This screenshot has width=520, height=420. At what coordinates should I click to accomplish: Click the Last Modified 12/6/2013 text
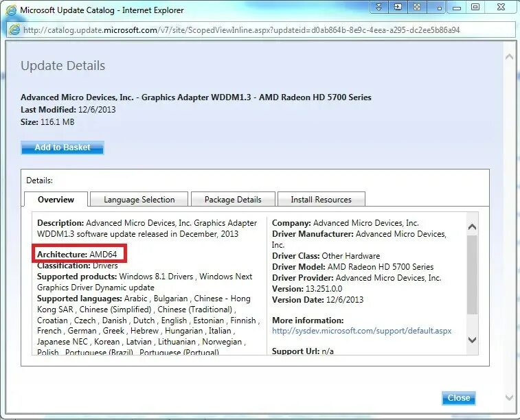click(68, 110)
